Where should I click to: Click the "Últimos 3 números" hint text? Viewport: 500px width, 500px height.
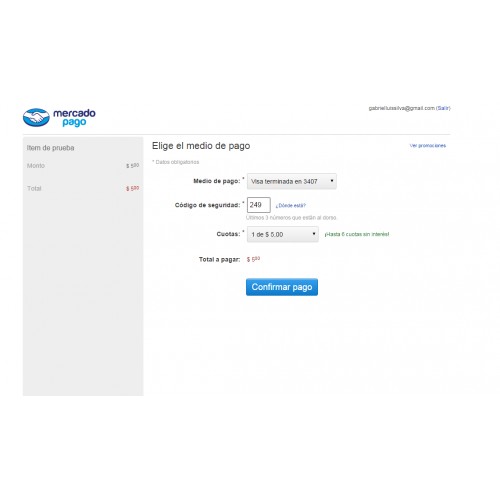291,218
